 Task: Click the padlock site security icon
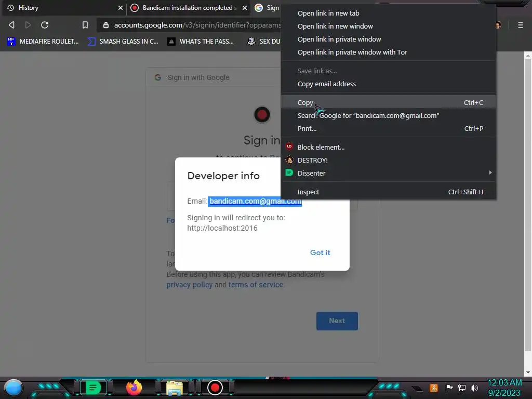pos(106,25)
